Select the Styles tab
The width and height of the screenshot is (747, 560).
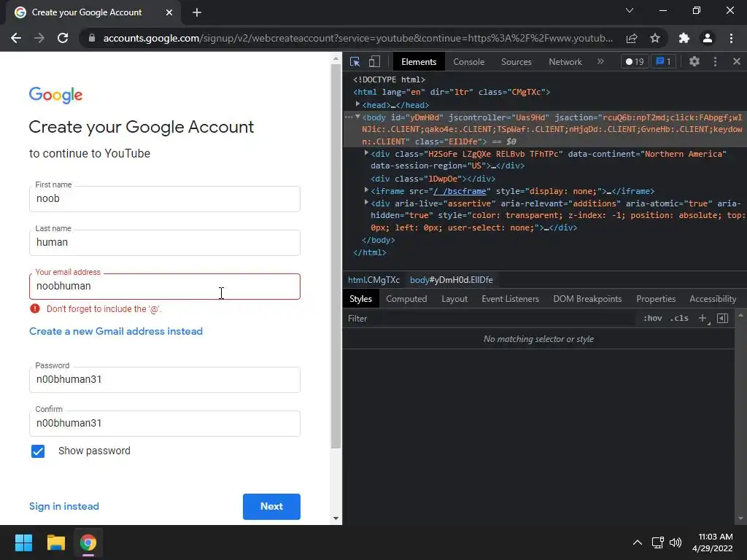[360, 299]
